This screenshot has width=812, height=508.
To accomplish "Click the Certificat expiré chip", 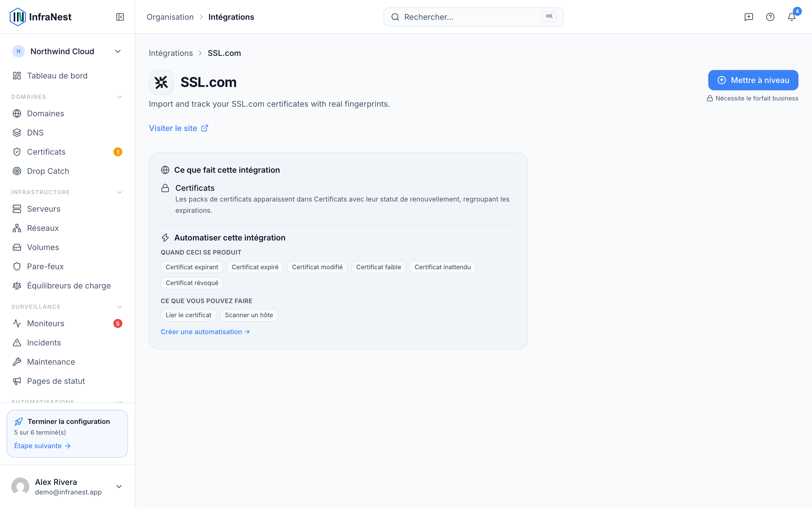I will (255, 267).
